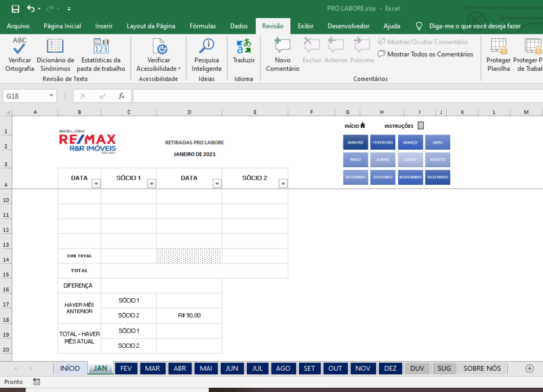Open filter dropdown for SÓCIO 1 column
Image resolution: width=543 pixels, height=392 pixels.
[x=152, y=184]
